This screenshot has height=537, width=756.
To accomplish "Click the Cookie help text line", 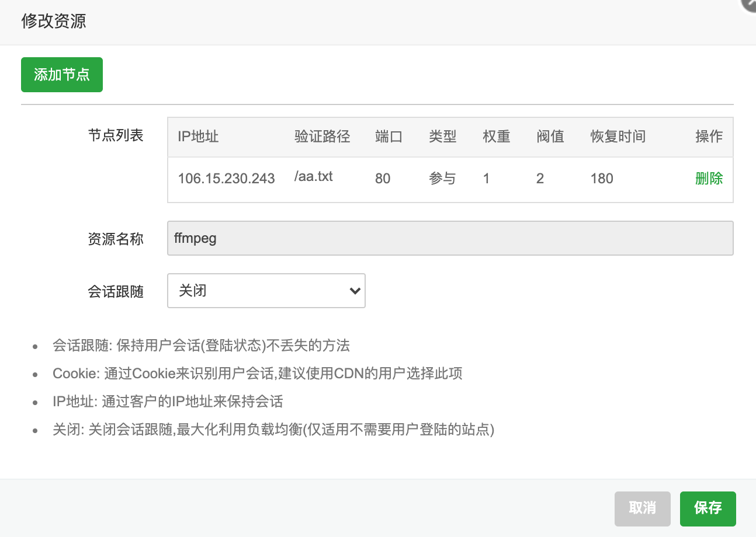I will [258, 374].
